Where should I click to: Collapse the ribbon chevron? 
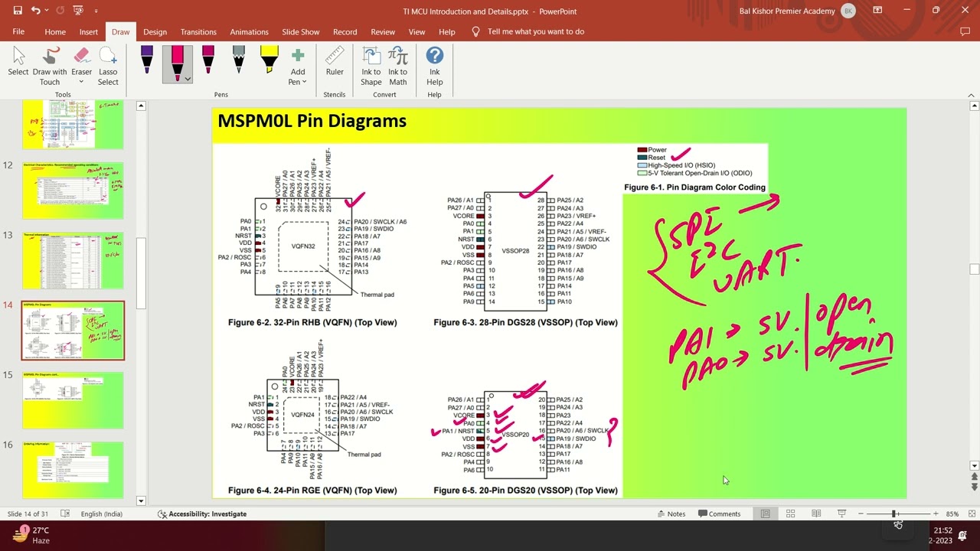point(972,95)
